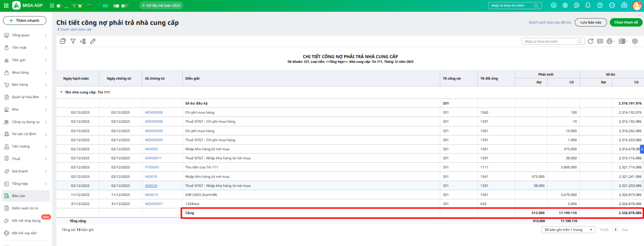Viewport: 644px width, 246px height.
Task: Click the chat messages icon in header
Action: [576, 5]
